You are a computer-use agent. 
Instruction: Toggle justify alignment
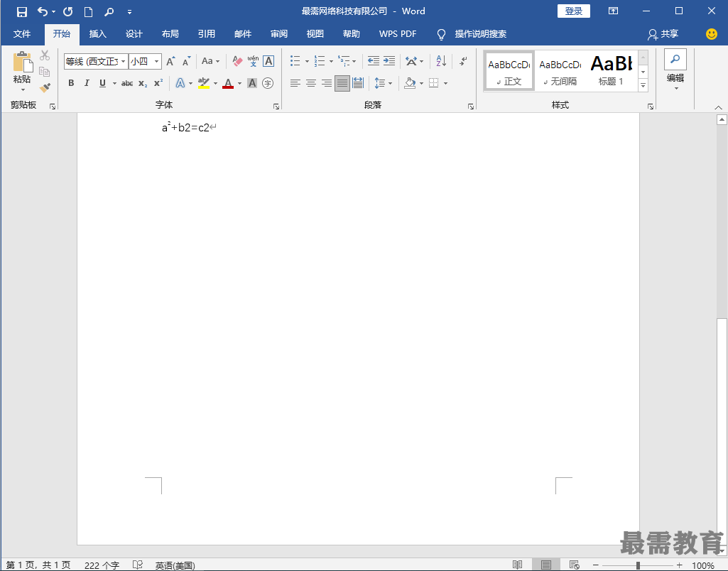(342, 83)
